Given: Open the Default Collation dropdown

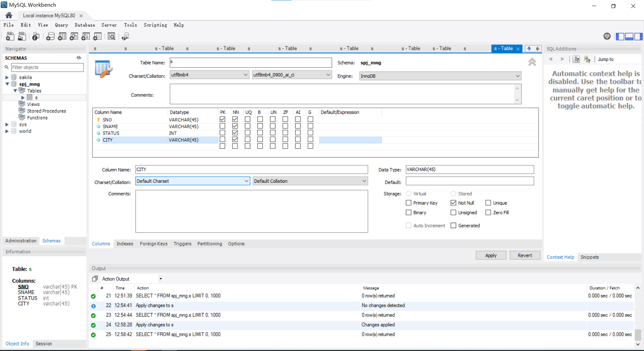Looking at the screenshot, I should point(310,181).
